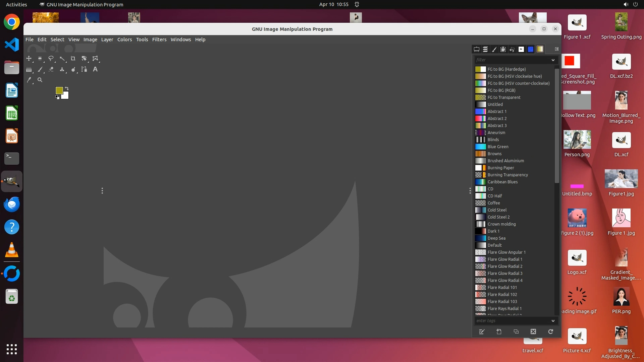Select the Text tool
This screenshot has width=644, height=362.
(x=95, y=69)
